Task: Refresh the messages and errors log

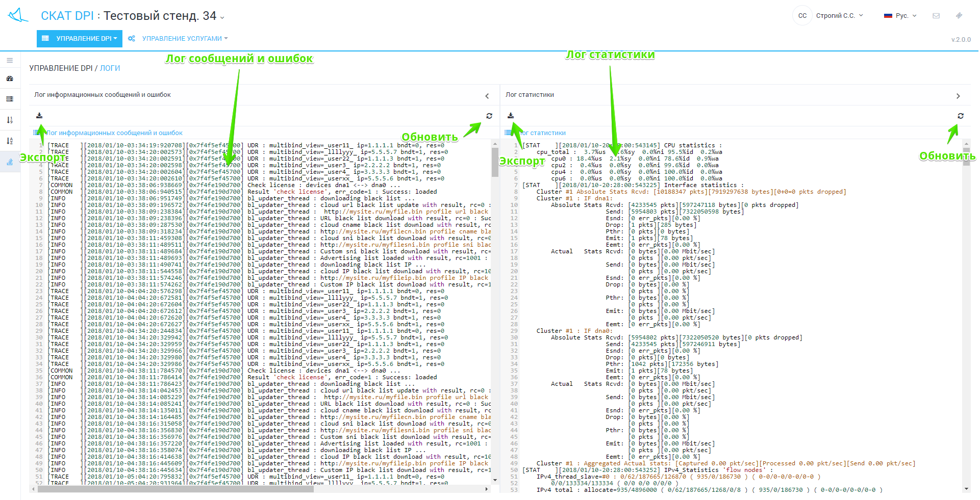Action: [x=489, y=116]
